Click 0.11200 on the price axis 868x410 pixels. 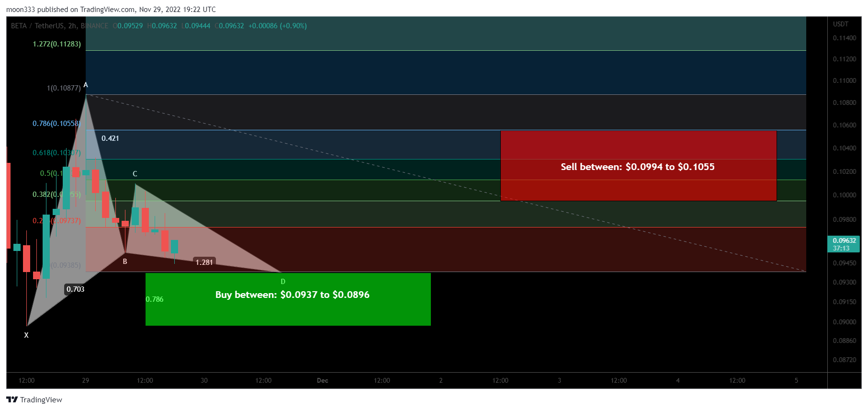tap(845, 59)
